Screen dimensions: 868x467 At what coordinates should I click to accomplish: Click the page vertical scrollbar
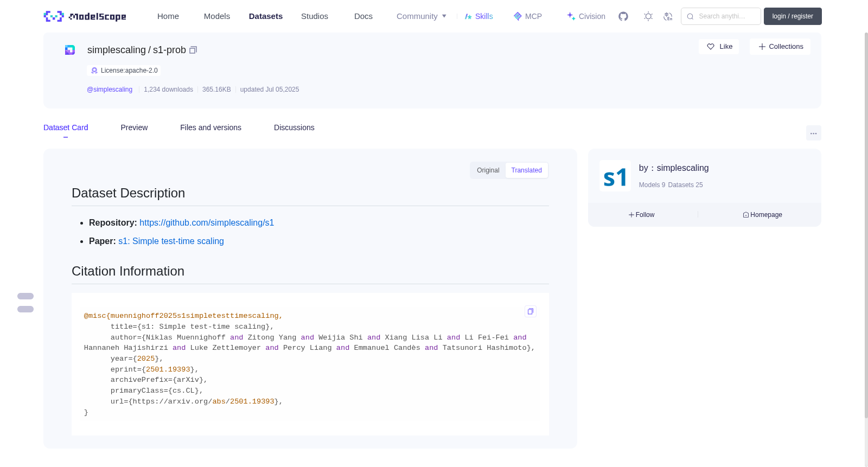coord(866,225)
